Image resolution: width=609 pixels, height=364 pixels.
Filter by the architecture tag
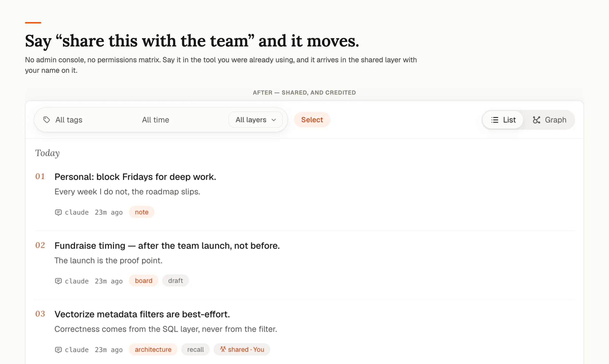[153, 349]
